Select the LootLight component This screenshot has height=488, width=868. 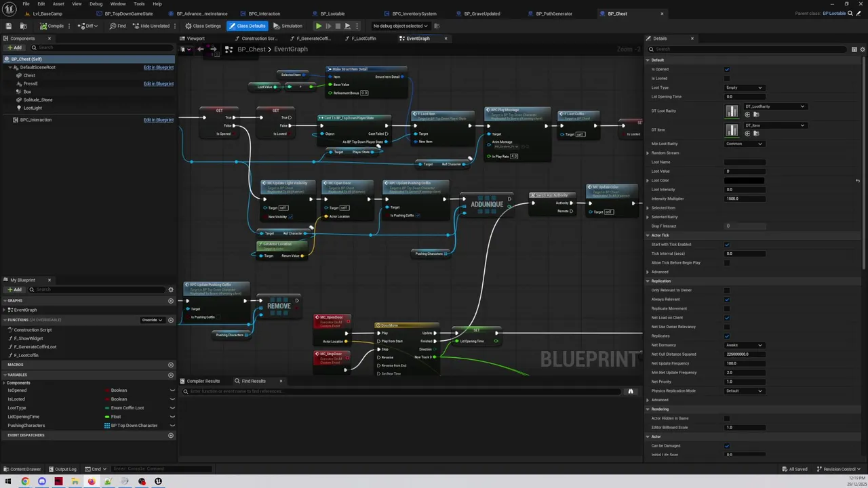[x=33, y=108]
